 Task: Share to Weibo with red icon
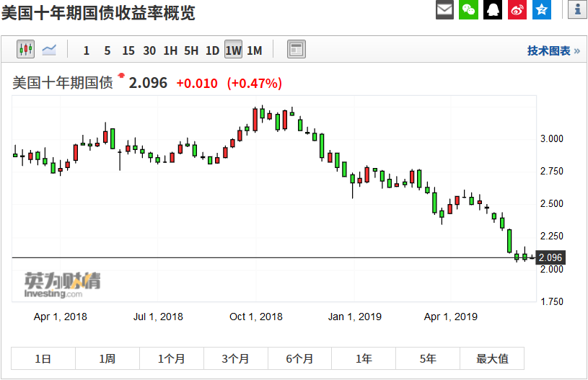click(x=517, y=9)
